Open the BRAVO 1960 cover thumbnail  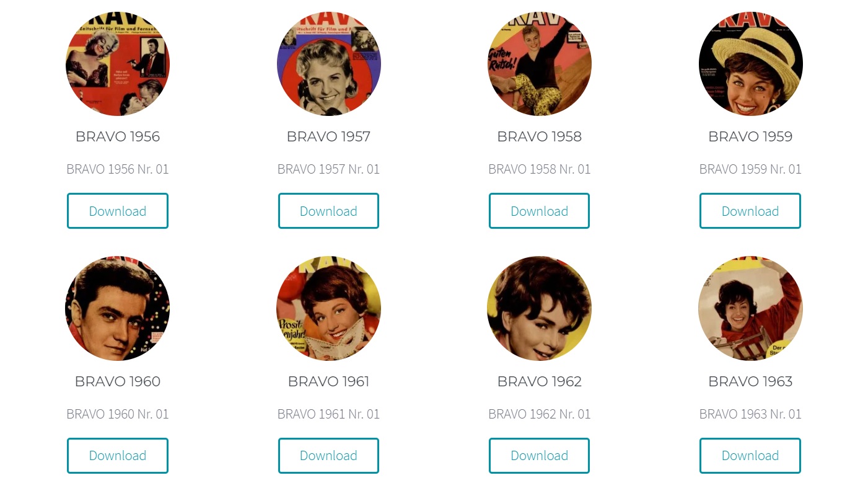pos(118,308)
